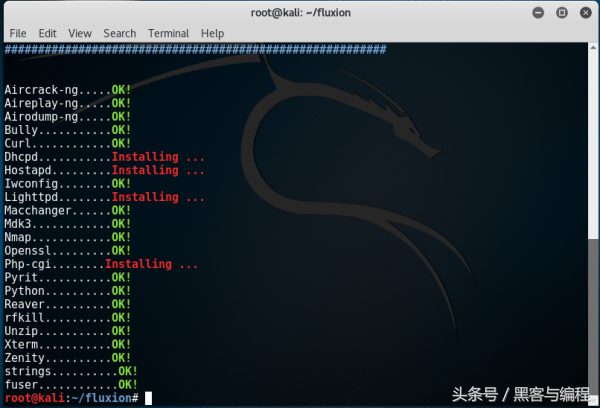Viewport: 600px width, 408px height.
Task: Click the Macchanger OK line
Action: pyautogui.click(x=68, y=211)
